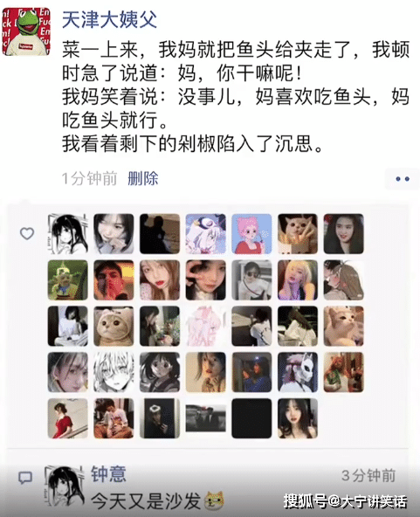Screen dimensions: 420x517
Task: Open 钟意 commenter name
Action: (108, 474)
